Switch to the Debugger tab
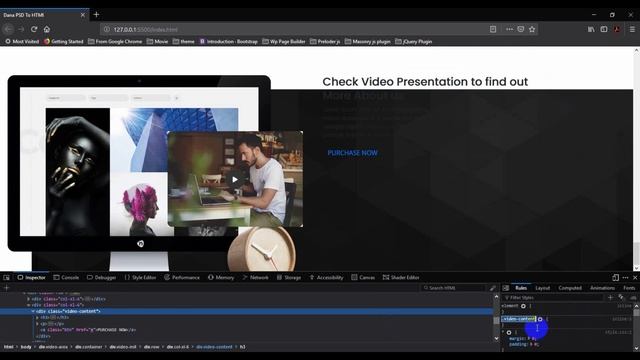 tap(102, 278)
